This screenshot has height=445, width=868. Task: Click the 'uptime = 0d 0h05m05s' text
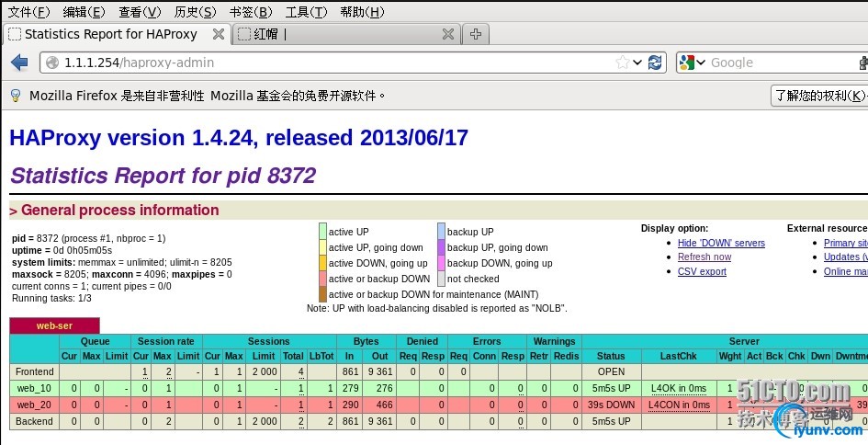(x=62, y=250)
